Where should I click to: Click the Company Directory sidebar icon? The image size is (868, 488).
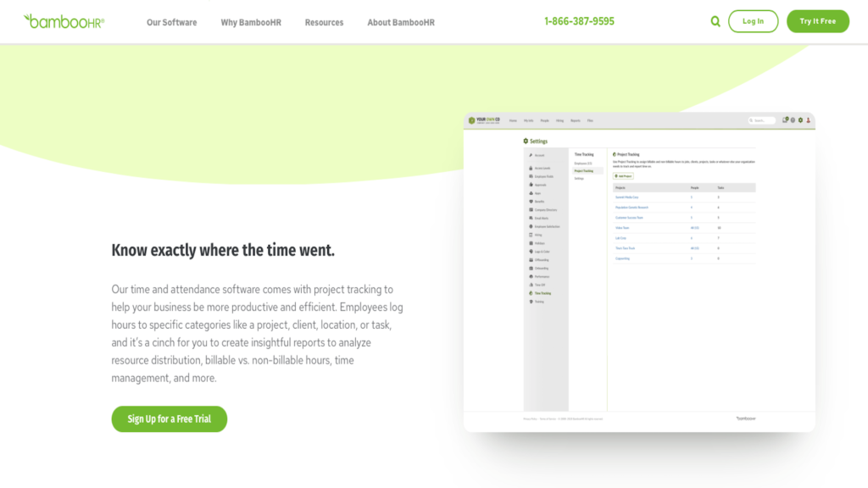coord(531,209)
